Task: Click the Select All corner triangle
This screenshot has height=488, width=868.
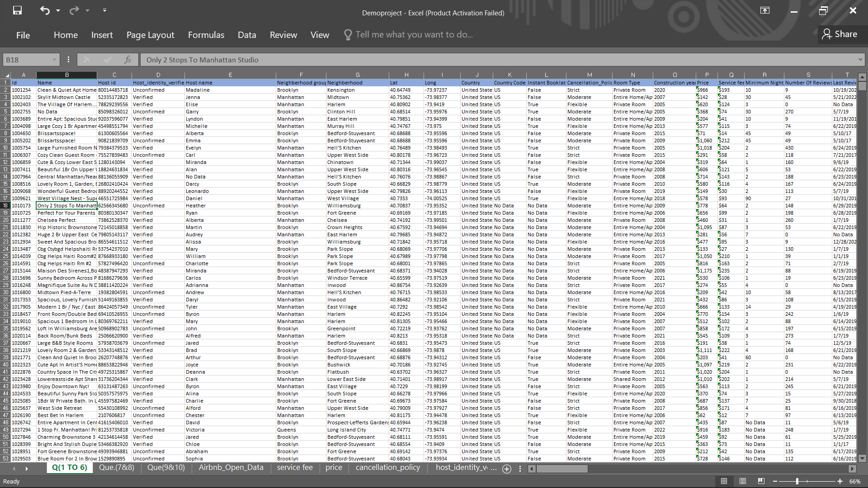Action: click(7, 75)
